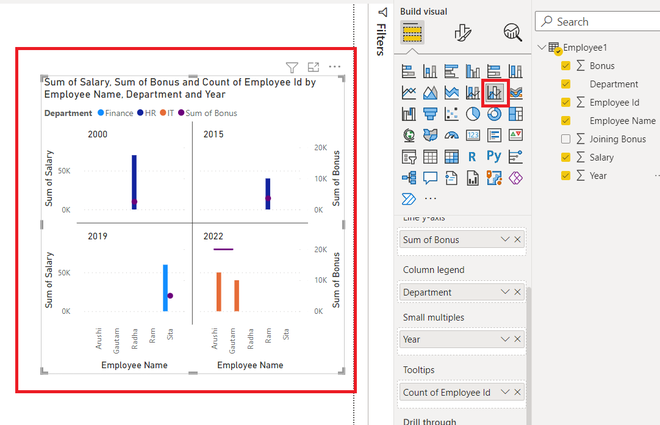Select the Smart narrative visual
The image size is (660, 425).
[451, 178]
